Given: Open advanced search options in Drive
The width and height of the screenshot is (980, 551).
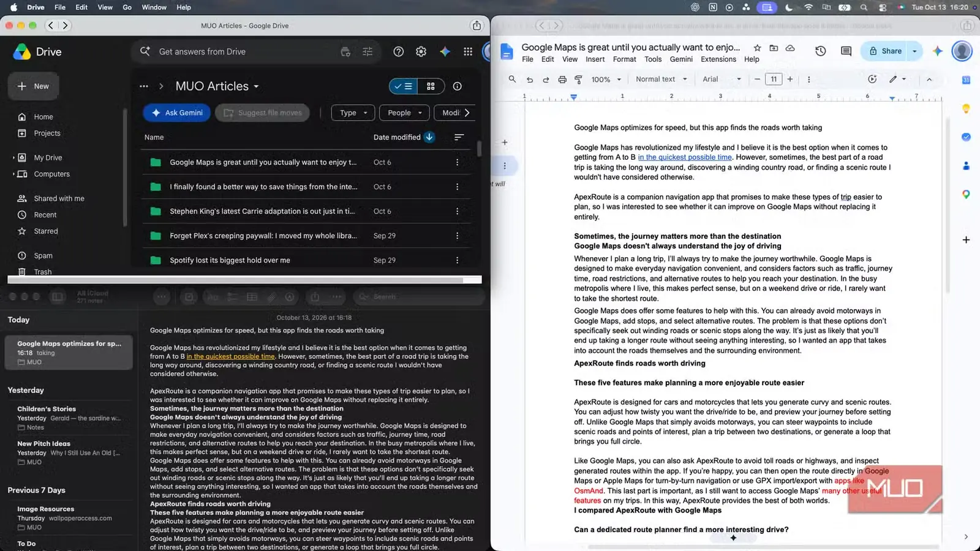Looking at the screenshot, I should (367, 52).
